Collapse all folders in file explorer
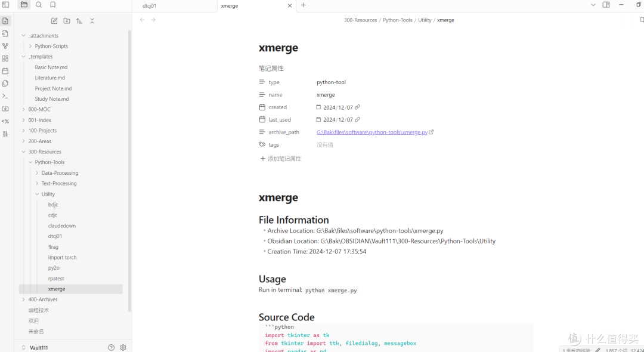The image size is (644, 352). click(x=92, y=21)
